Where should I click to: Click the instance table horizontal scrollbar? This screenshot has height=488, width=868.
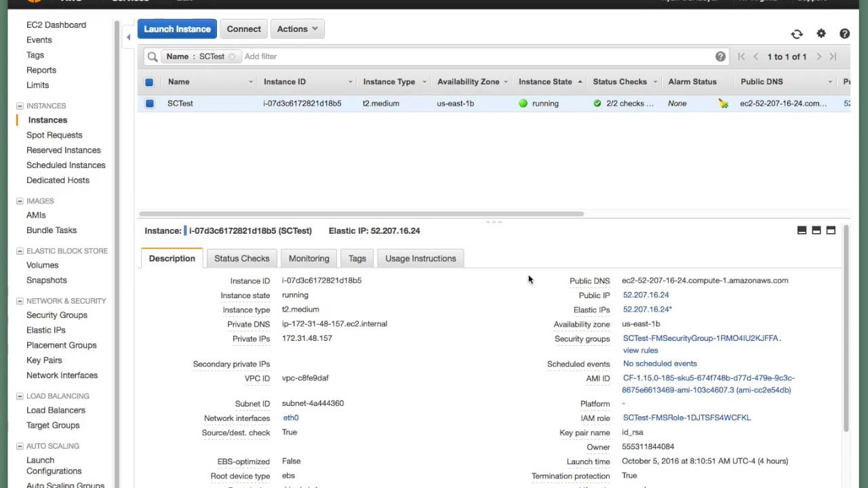click(x=361, y=214)
